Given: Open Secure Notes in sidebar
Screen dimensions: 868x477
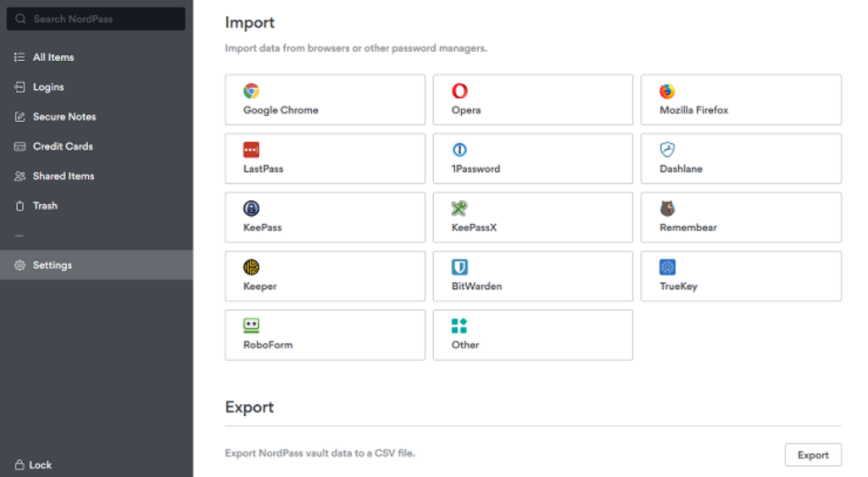Looking at the screenshot, I should (x=64, y=117).
